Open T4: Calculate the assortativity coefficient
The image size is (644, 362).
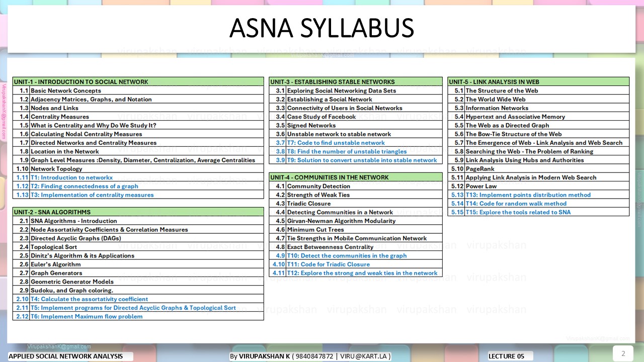coord(138,299)
